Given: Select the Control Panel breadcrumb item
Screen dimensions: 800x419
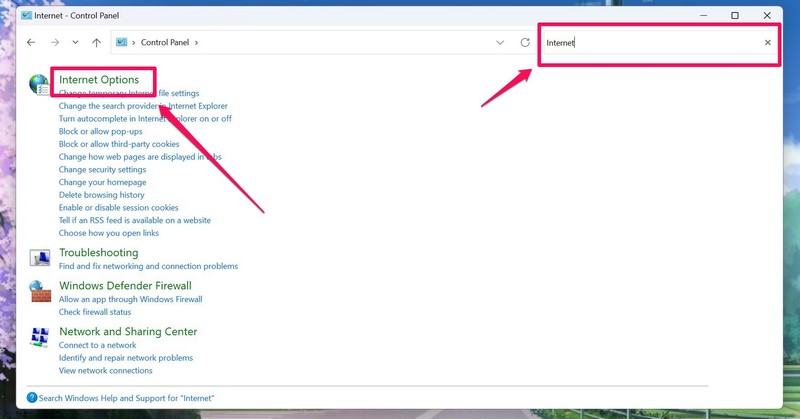Looking at the screenshot, I should coord(165,43).
